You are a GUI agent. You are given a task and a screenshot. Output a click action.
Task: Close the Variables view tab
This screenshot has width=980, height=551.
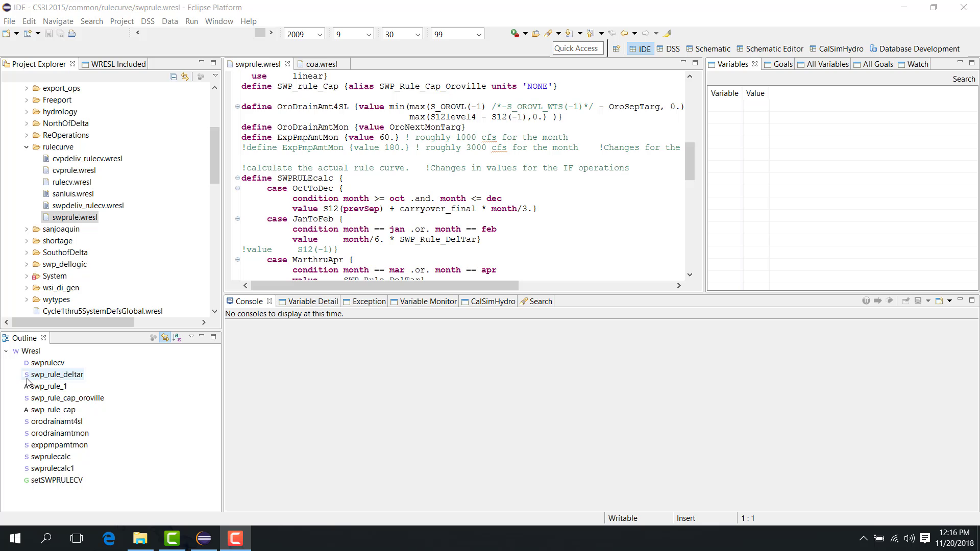pos(755,64)
